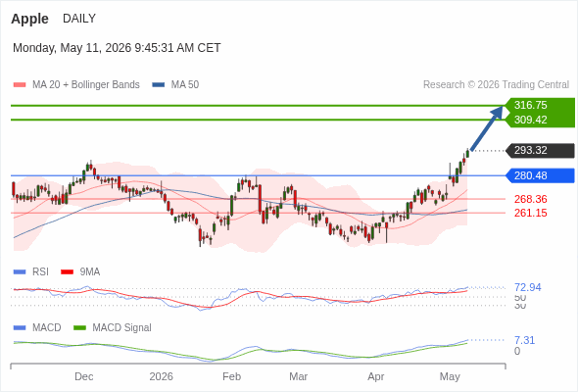This screenshot has width=578, height=392.
Task: Click the blue upward trend arrow
Action: (487, 128)
